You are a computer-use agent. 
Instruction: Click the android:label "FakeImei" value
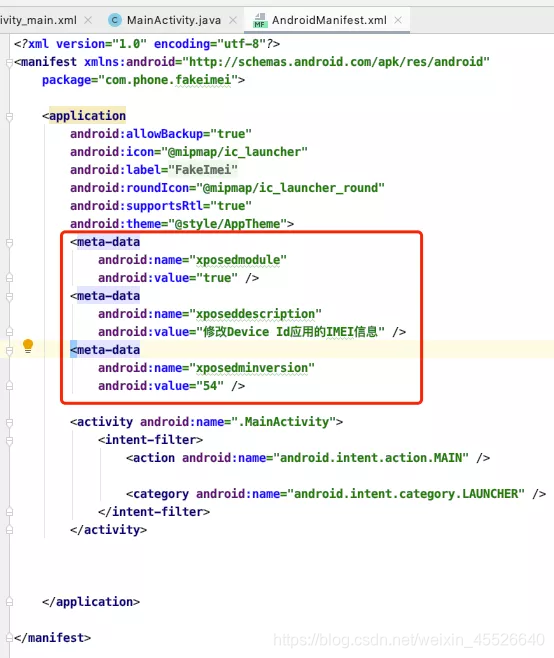pos(203,170)
